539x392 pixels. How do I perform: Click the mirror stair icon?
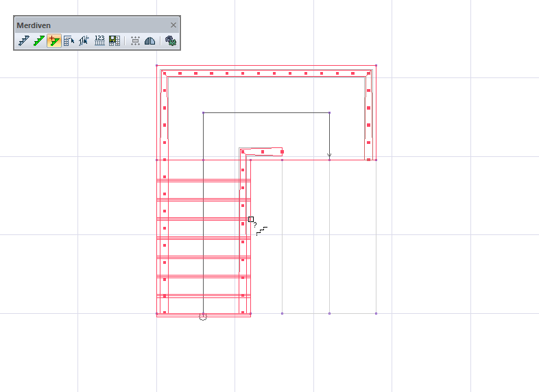click(x=150, y=41)
